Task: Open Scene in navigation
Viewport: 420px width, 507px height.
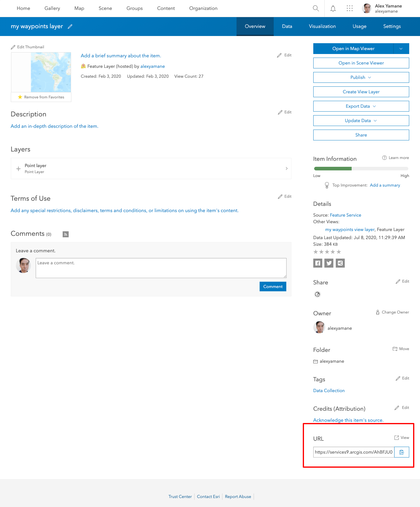Action: pos(105,8)
